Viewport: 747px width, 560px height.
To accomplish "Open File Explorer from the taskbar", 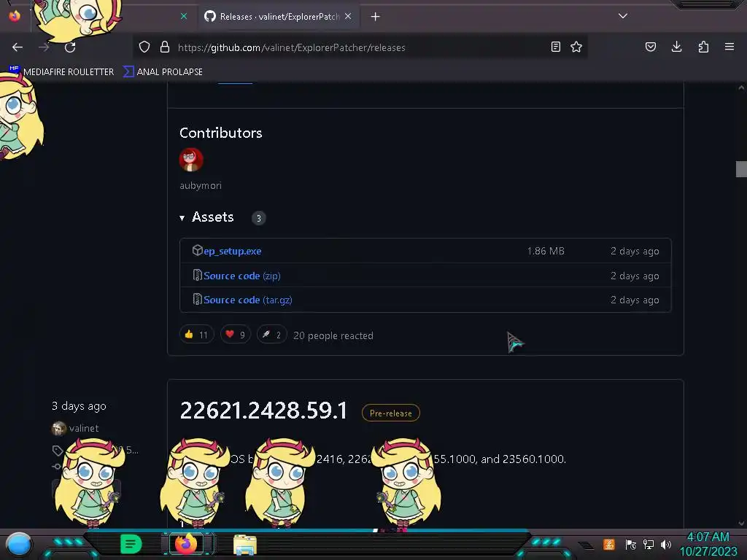I will click(245, 545).
